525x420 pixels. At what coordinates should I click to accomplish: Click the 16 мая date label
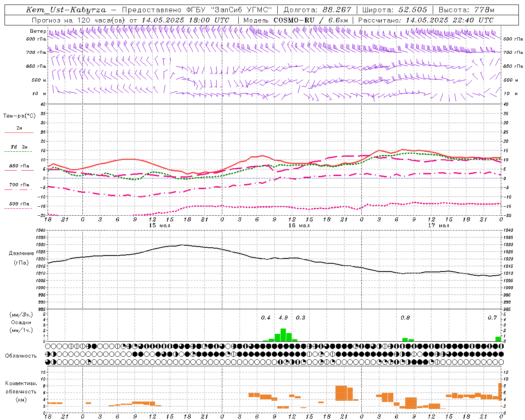coord(299,226)
